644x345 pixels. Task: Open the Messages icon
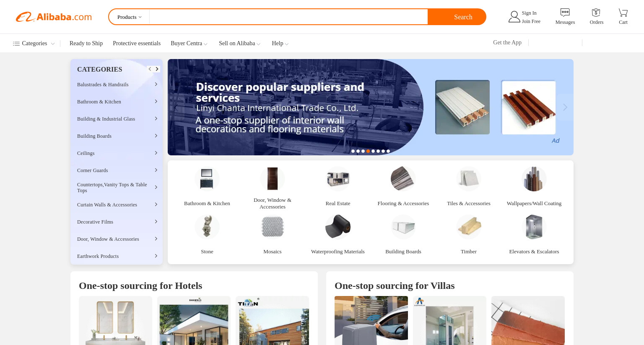565,13
